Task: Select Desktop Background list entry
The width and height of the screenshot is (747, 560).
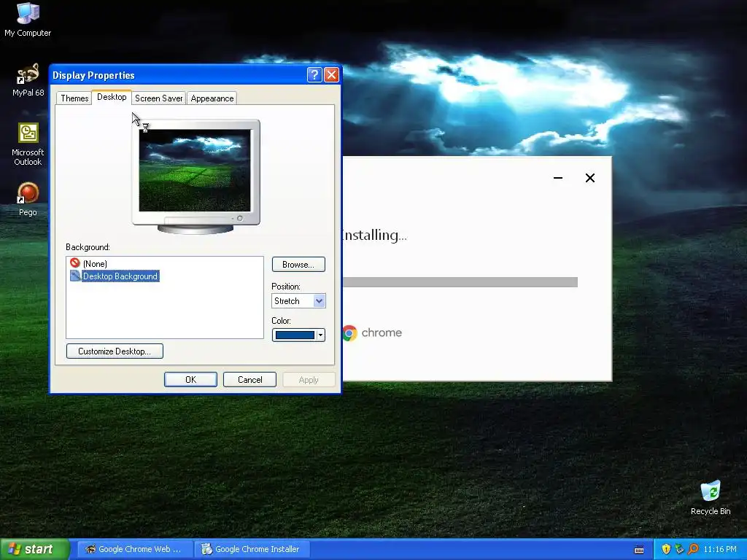Action: [120, 276]
